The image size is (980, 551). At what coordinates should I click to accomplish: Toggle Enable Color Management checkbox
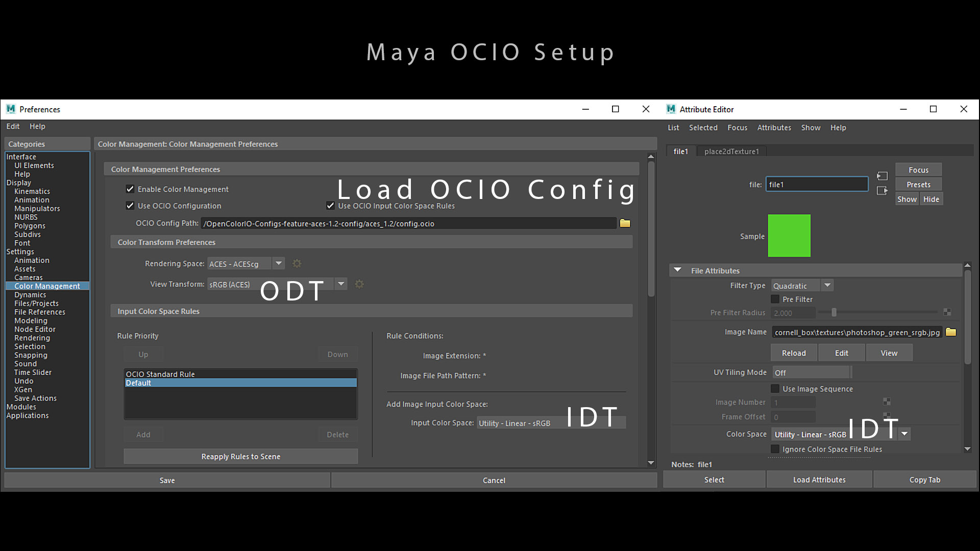pyautogui.click(x=130, y=189)
